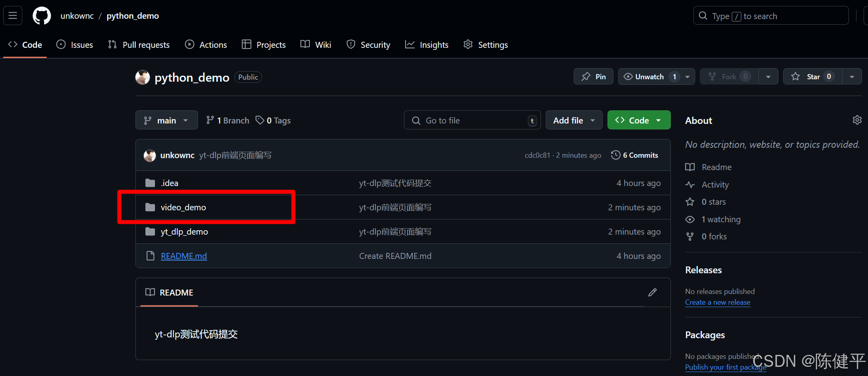View the 1 Branch link
Screen dimensions: 868x376
(x=228, y=120)
